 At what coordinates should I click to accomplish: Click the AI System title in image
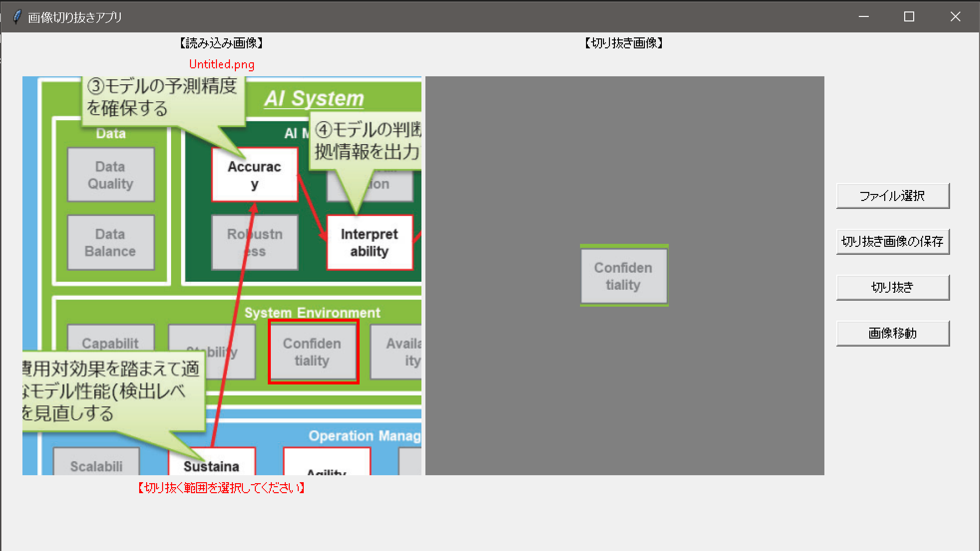[x=314, y=98]
